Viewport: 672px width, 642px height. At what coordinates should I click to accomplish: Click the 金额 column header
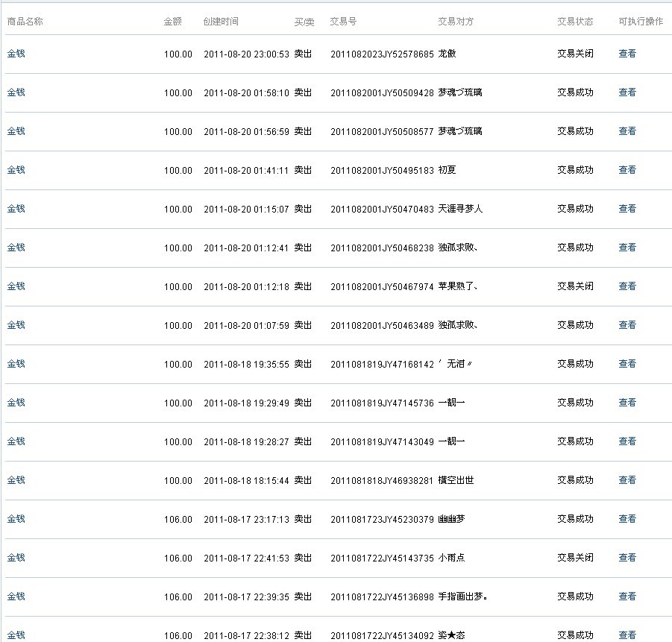tap(172, 22)
